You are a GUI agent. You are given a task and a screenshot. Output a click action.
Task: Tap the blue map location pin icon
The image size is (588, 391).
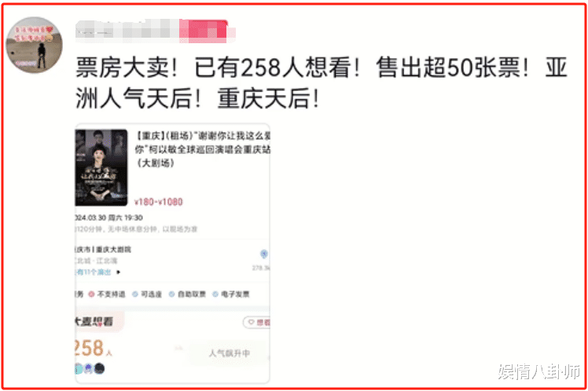pyautogui.click(x=264, y=254)
